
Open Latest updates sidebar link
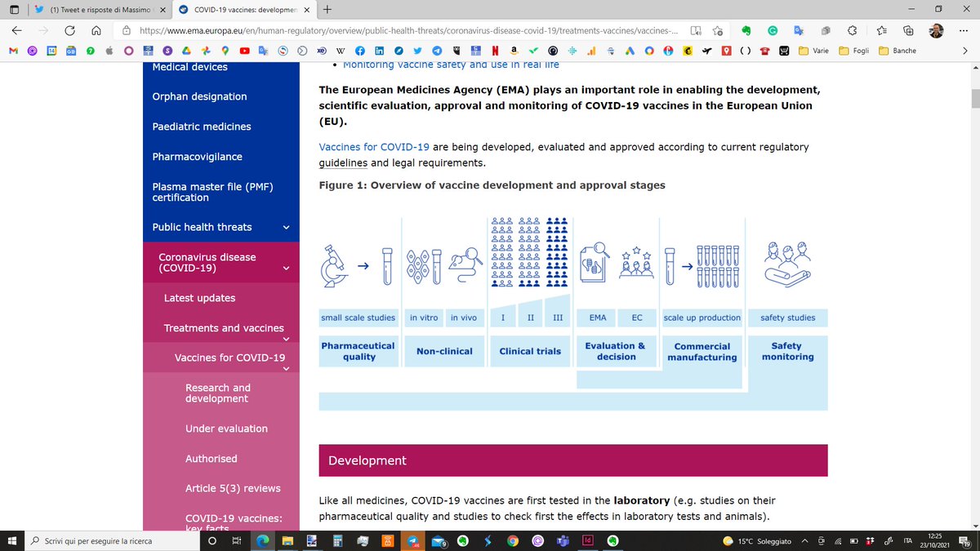pyautogui.click(x=199, y=298)
